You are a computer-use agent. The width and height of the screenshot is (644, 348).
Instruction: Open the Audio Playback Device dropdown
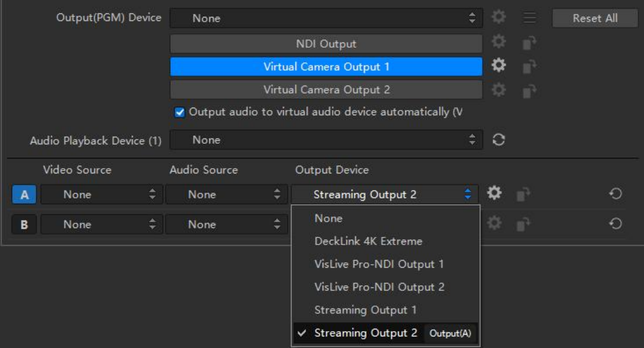pyautogui.click(x=326, y=140)
